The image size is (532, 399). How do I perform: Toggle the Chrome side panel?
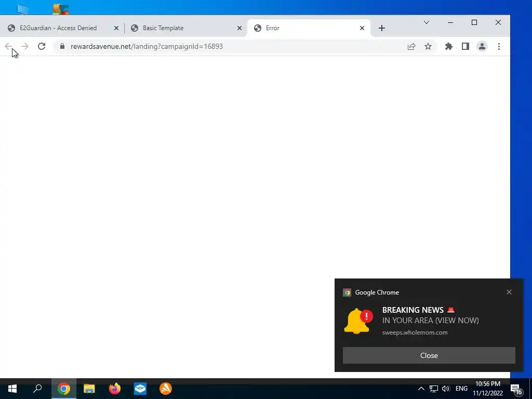(x=465, y=46)
